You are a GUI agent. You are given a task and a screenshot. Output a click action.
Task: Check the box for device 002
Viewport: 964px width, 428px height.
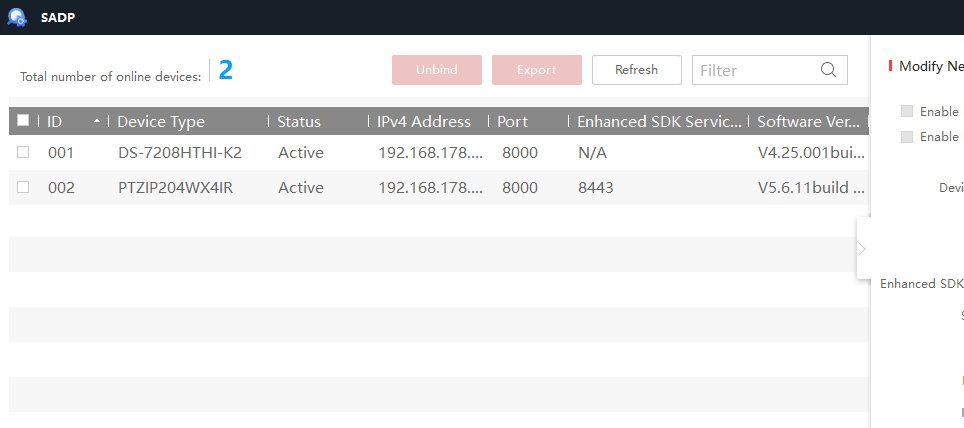pos(23,187)
